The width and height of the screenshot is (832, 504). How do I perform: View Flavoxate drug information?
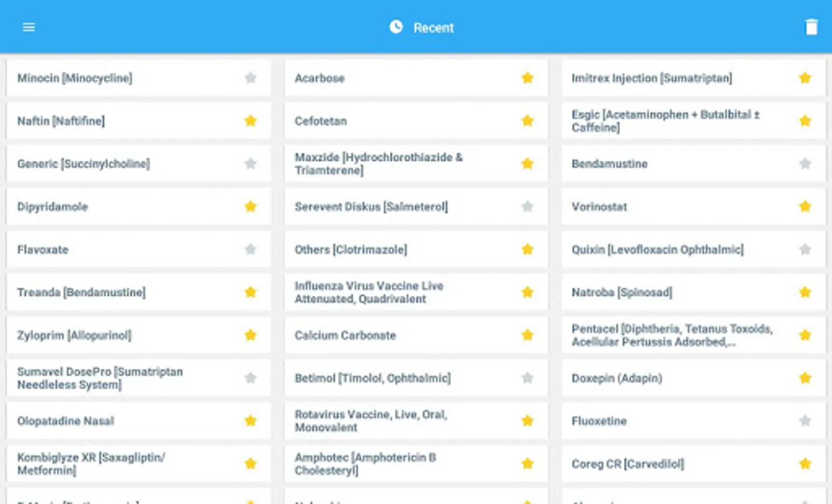coord(138,249)
